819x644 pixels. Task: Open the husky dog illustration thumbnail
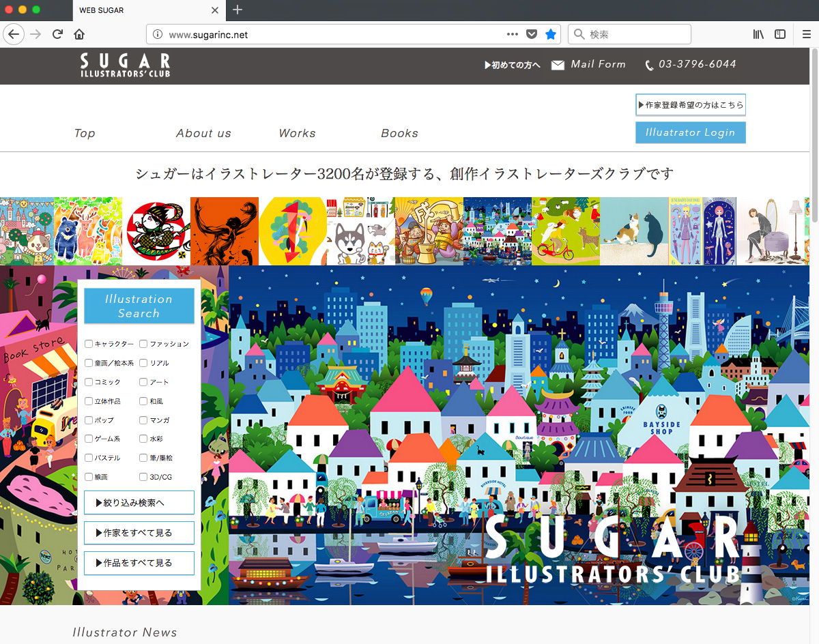[360, 231]
